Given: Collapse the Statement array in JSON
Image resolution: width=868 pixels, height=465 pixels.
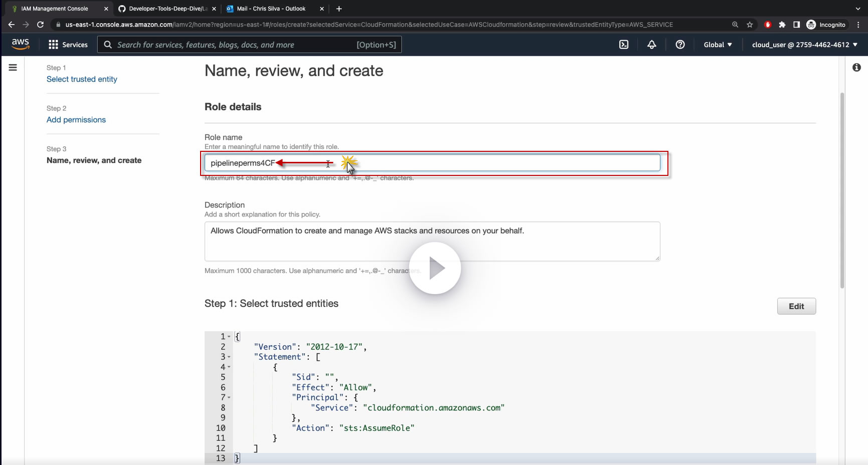Looking at the screenshot, I should (x=229, y=357).
